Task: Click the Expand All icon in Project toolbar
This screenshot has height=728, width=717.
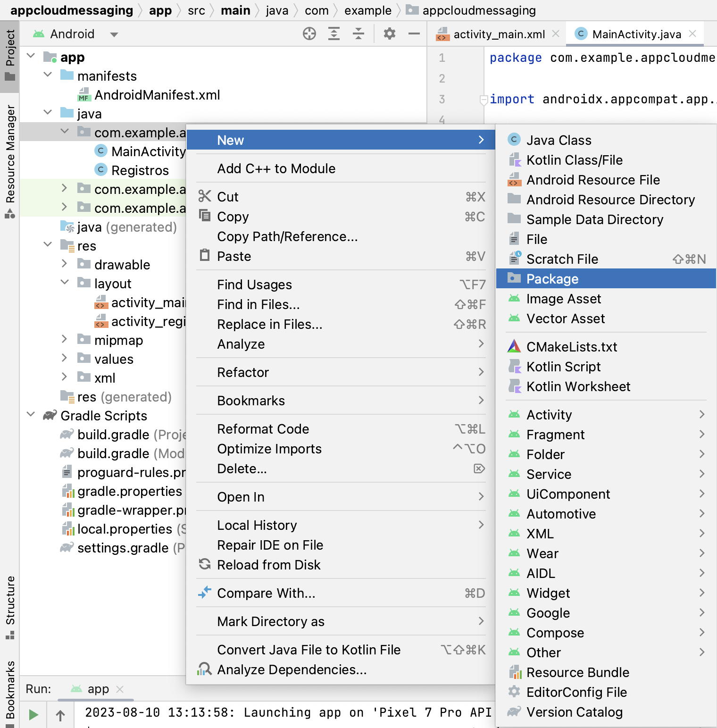Action: [x=334, y=33]
